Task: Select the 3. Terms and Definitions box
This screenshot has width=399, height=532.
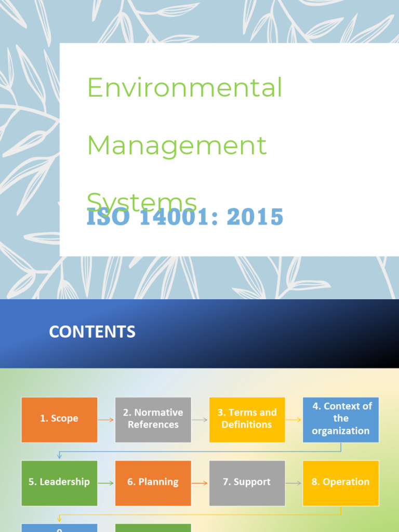Action: (x=247, y=420)
